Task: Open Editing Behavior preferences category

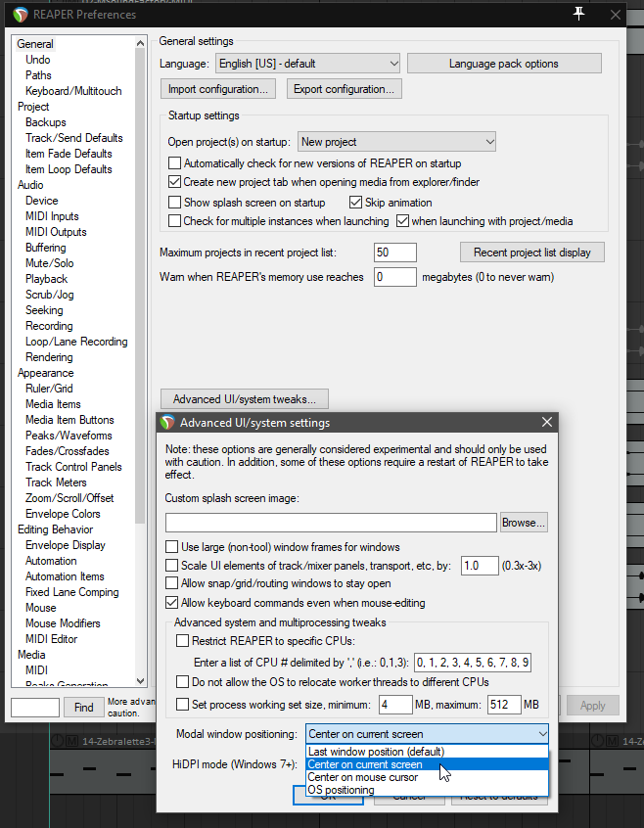Action: (55, 529)
